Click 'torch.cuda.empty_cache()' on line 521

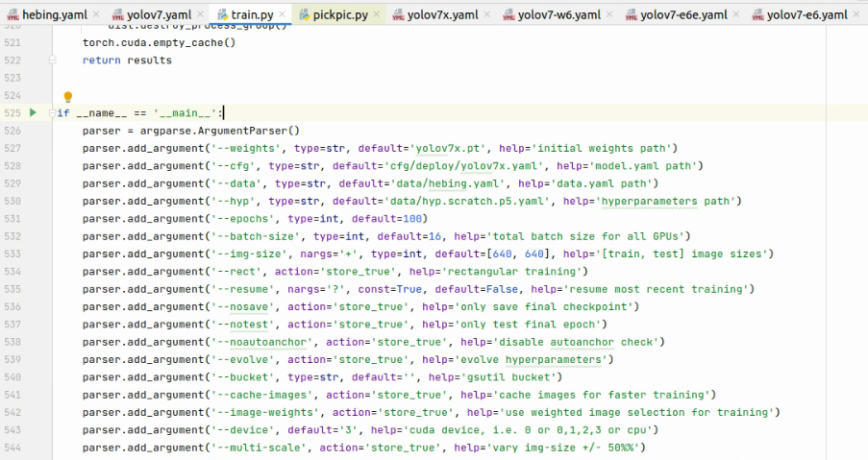point(159,42)
